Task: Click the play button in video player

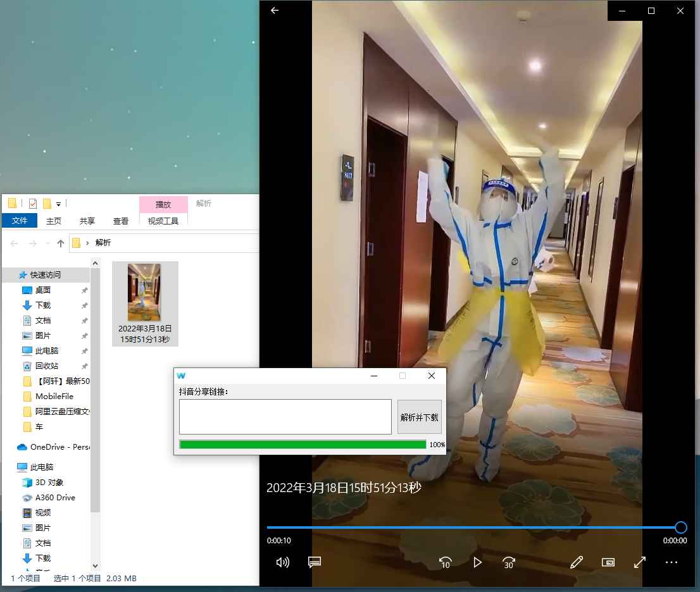Action: 478,562
